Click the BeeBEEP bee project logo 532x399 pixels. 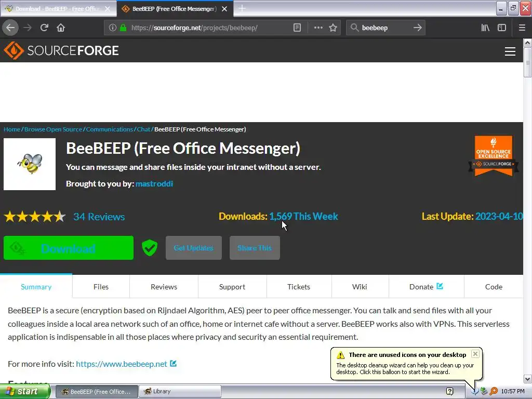30,164
